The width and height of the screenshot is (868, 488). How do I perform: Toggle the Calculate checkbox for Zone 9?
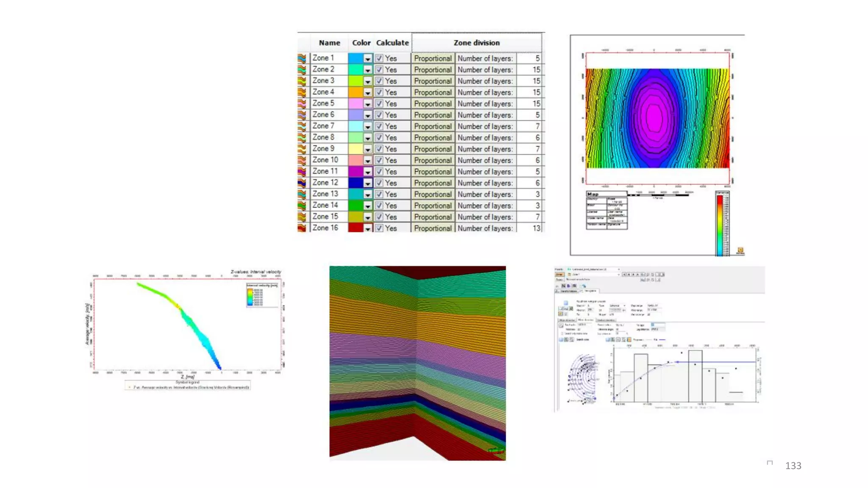pos(379,149)
